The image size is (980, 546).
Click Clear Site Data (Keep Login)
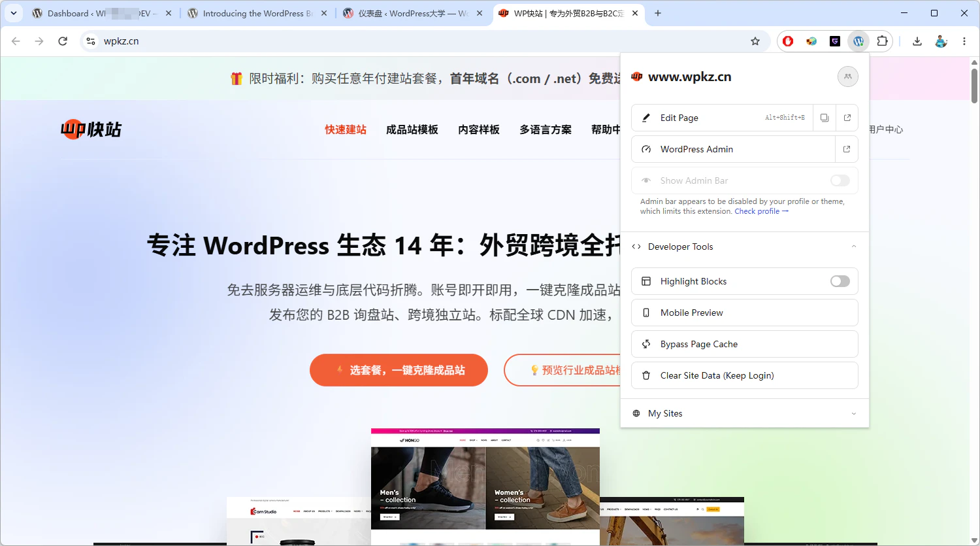[x=745, y=375]
